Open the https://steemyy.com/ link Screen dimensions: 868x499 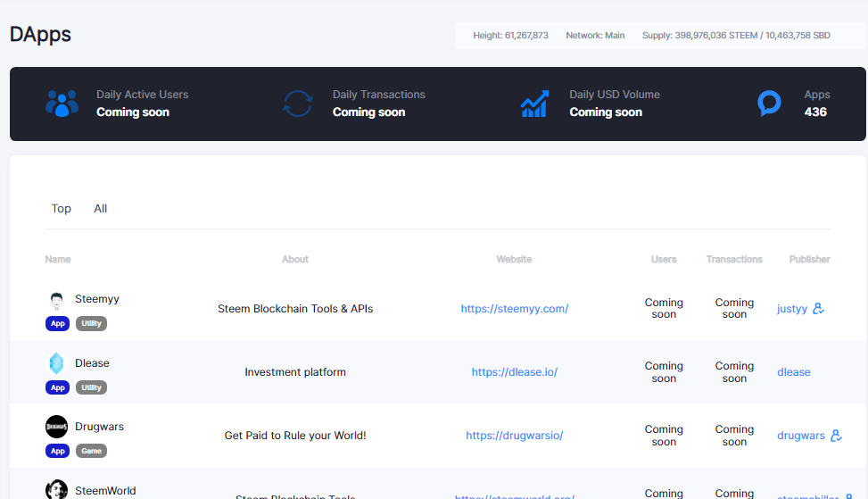pyautogui.click(x=514, y=309)
